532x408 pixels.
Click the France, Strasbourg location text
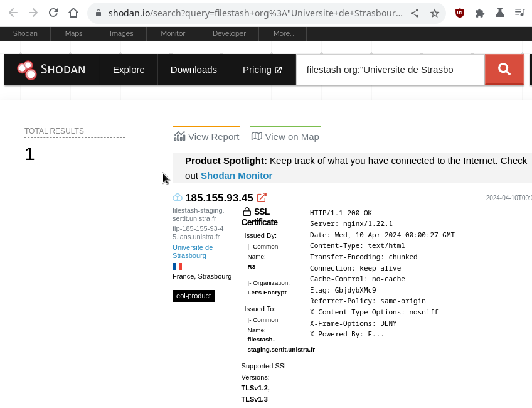click(202, 276)
